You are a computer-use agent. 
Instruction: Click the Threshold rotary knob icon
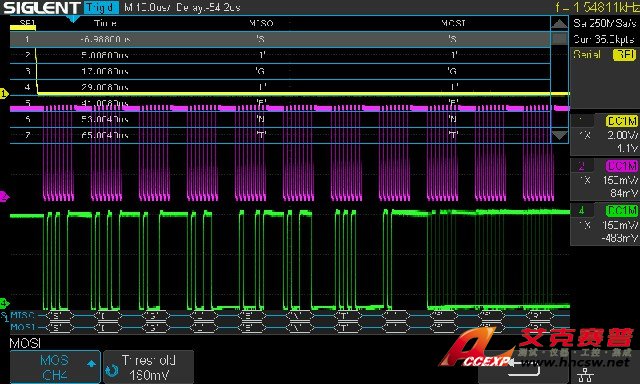(x=112, y=370)
